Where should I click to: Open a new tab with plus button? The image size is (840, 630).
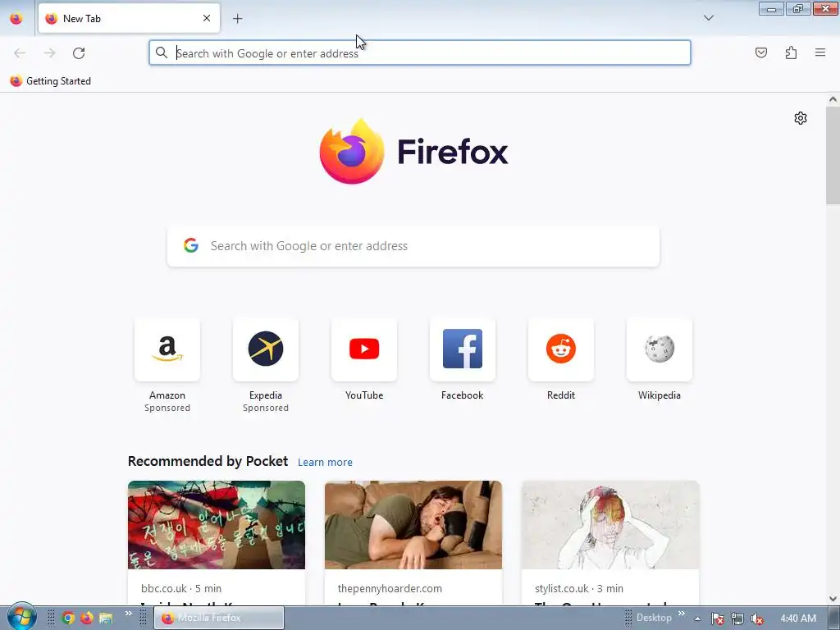pos(237,19)
